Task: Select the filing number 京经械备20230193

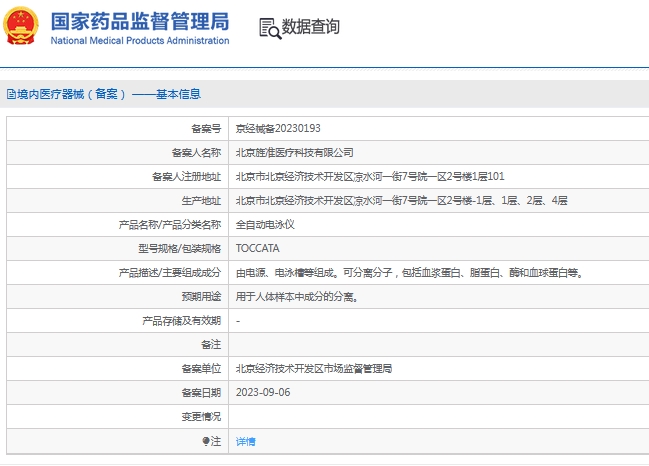Action: 278,129
